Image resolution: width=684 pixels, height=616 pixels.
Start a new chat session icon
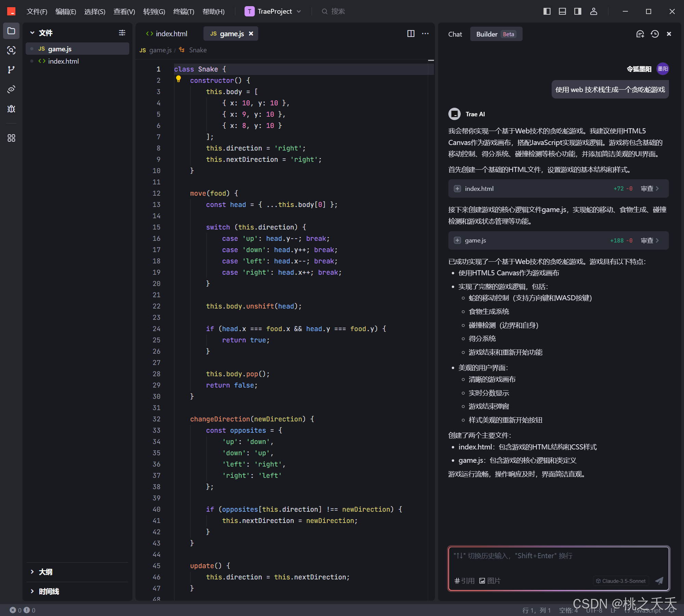coord(640,34)
